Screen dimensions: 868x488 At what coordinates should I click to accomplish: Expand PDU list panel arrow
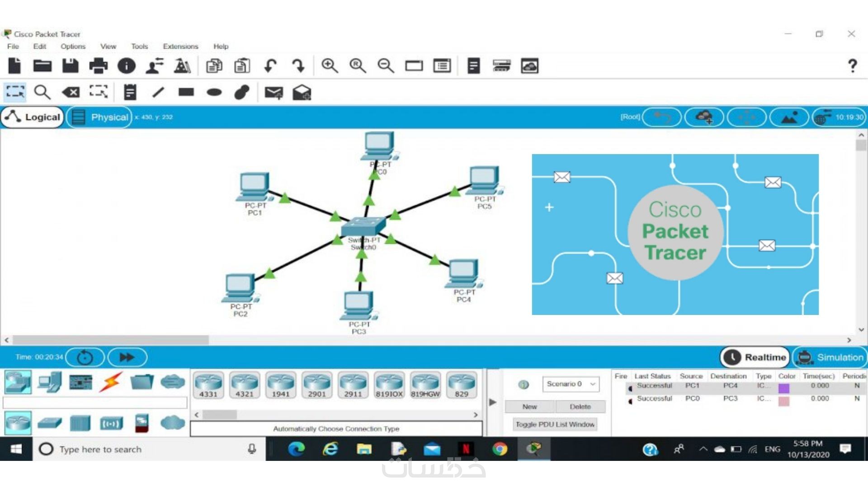point(493,402)
